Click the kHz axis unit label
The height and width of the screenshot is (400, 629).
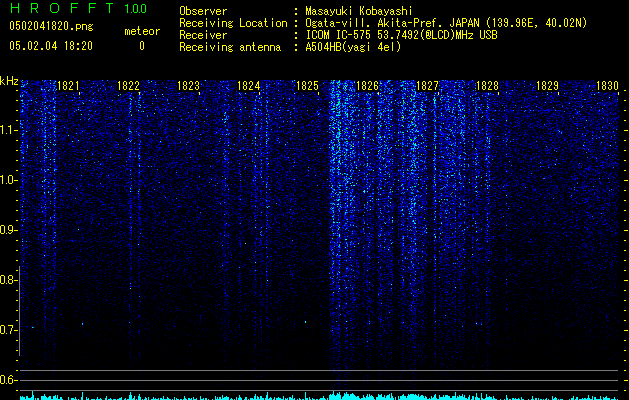coord(9,81)
